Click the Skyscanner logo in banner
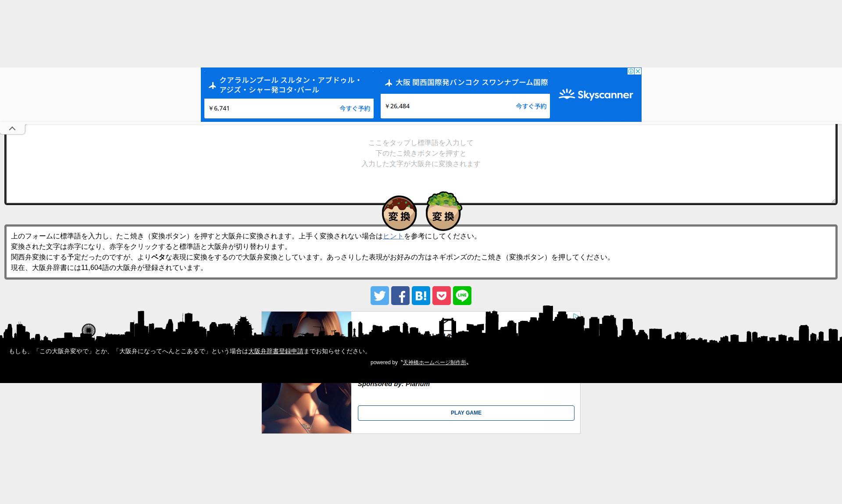The height and width of the screenshot is (504, 842). [x=596, y=95]
